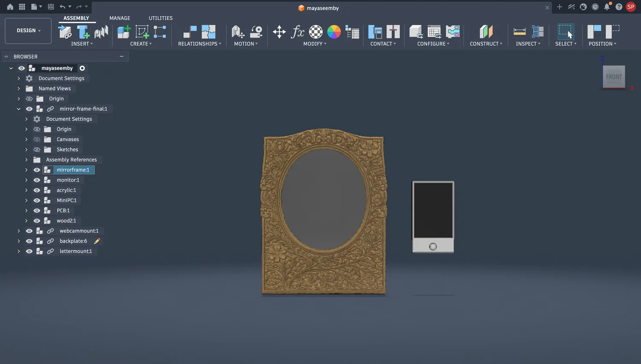641x364 pixels.
Task: Open the job status clock icon
Action: (595, 7)
